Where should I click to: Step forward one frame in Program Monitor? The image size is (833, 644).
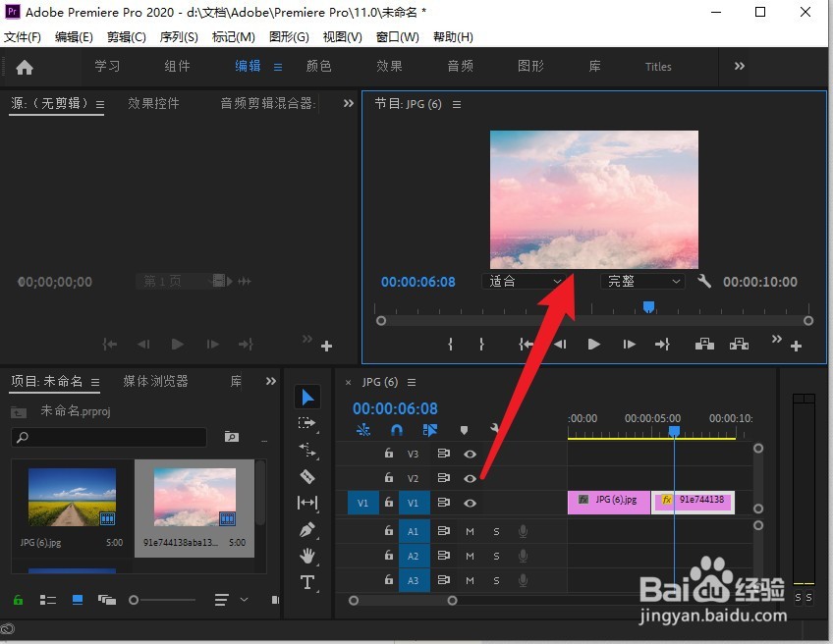[629, 345]
